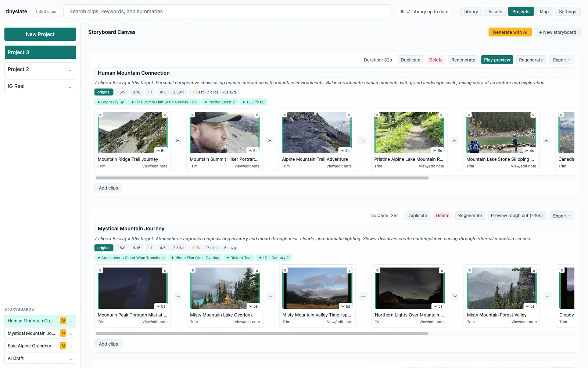Screen dimensions: 588x368
Task: Remove the Misty Mountain Forest Valley clip
Action: [x=534, y=271]
